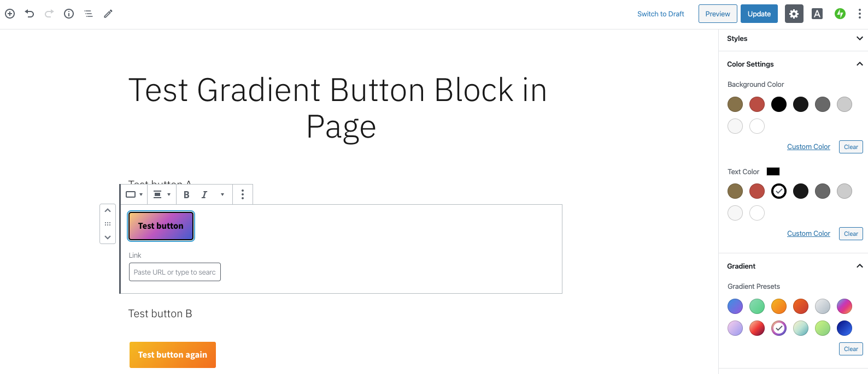
Task: Open the Jetpack menu
Action: [840, 14]
